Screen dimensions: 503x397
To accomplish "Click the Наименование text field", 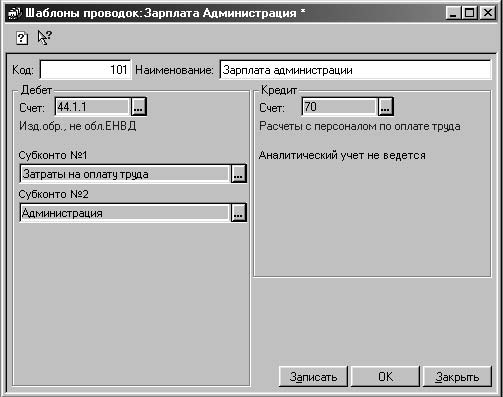I will click(355, 70).
